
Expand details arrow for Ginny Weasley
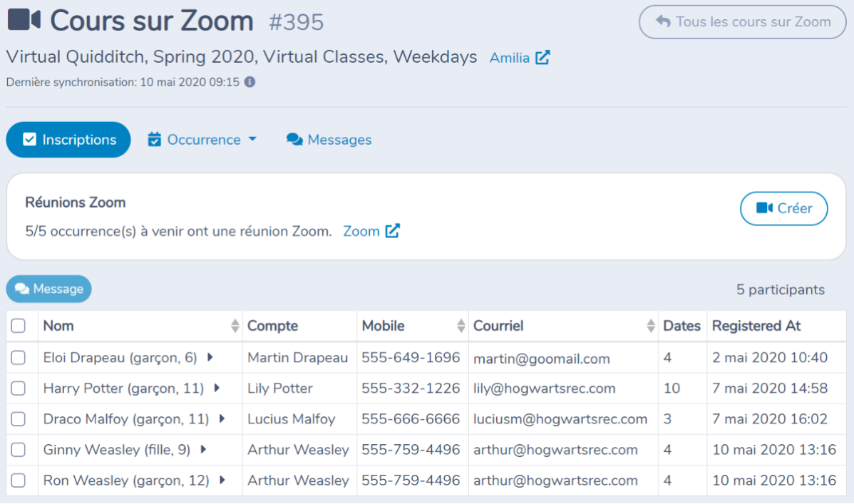(x=203, y=450)
